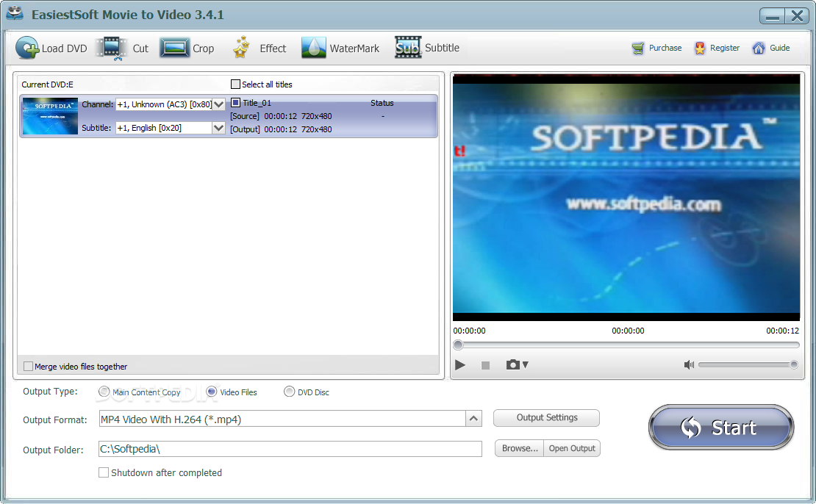This screenshot has width=816, height=504.
Task: Click the EasiestSoft app icon in title bar
Action: click(x=15, y=13)
